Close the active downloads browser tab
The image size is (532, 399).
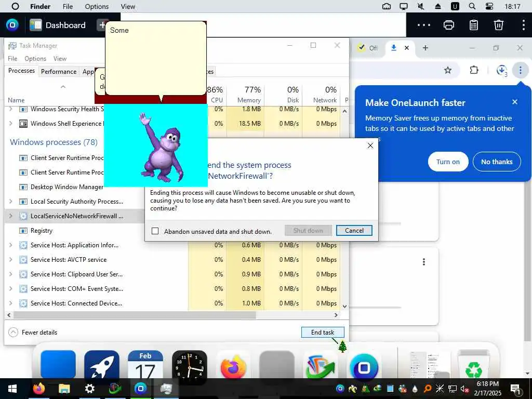click(x=406, y=48)
